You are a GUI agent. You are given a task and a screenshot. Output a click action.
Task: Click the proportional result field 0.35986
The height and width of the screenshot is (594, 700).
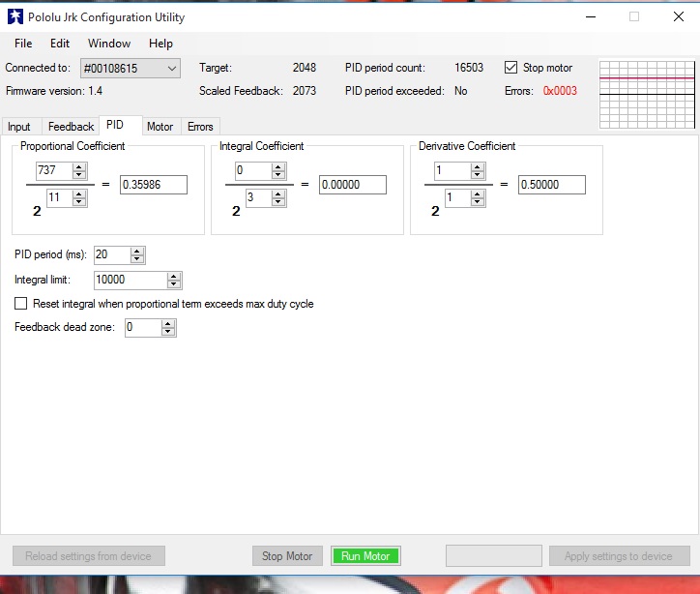pos(154,185)
